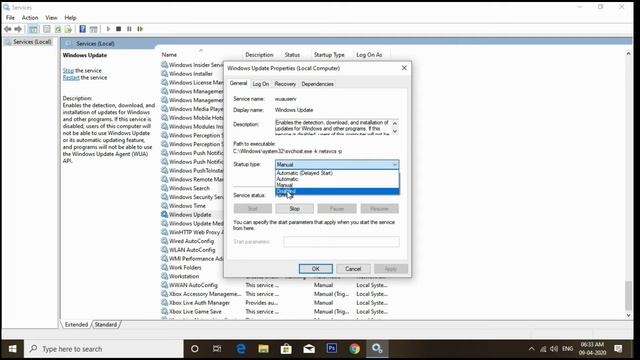The width and height of the screenshot is (640, 360).
Task: Choose Disabled in the Startup type list
Action: point(337,191)
